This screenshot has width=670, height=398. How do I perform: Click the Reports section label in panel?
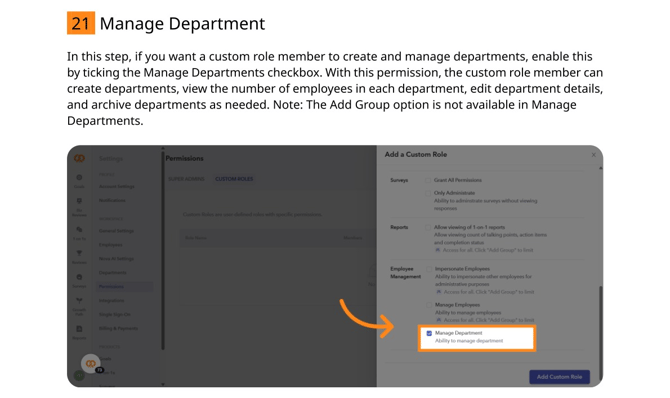[x=399, y=227]
